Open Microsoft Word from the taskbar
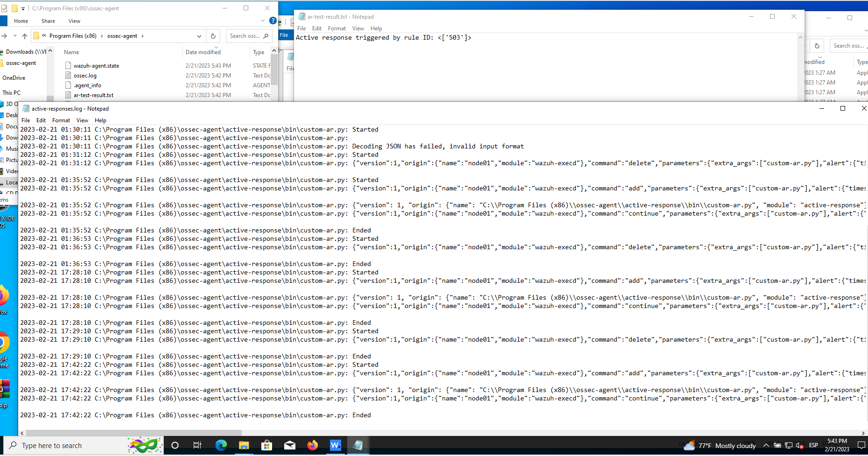This screenshot has height=456, width=868. 336,445
